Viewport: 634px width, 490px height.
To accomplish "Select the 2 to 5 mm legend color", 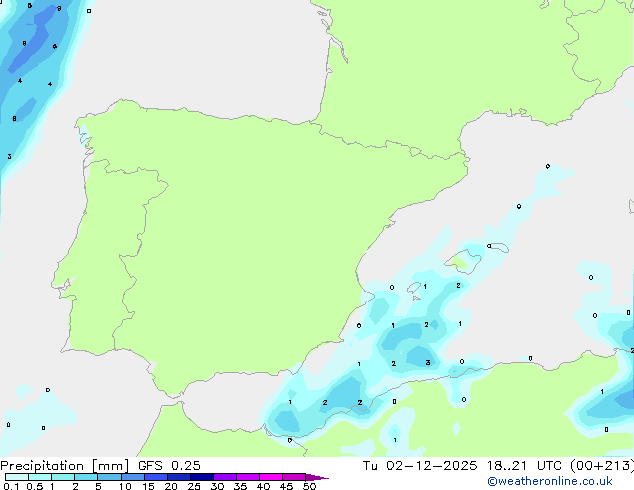I will (86, 477).
